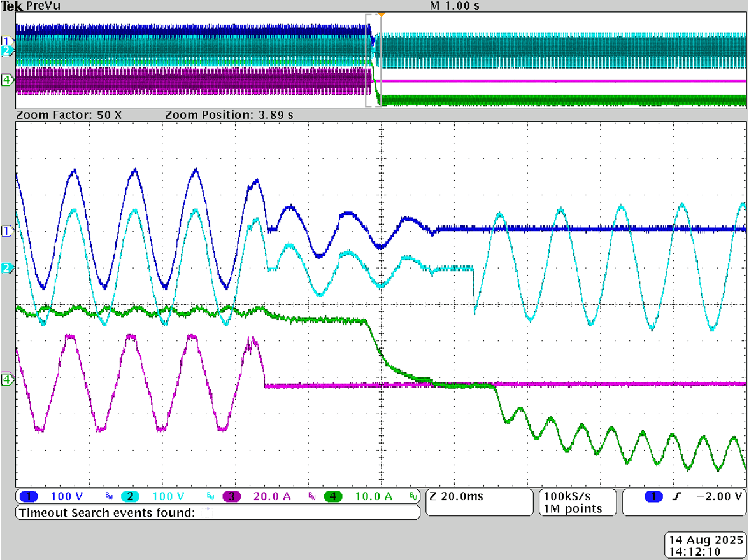Image resolution: width=749 pixels, height=560 pixels.
Task: Click the Zoom Position 3.89 s label
Action: coord(229,115)
